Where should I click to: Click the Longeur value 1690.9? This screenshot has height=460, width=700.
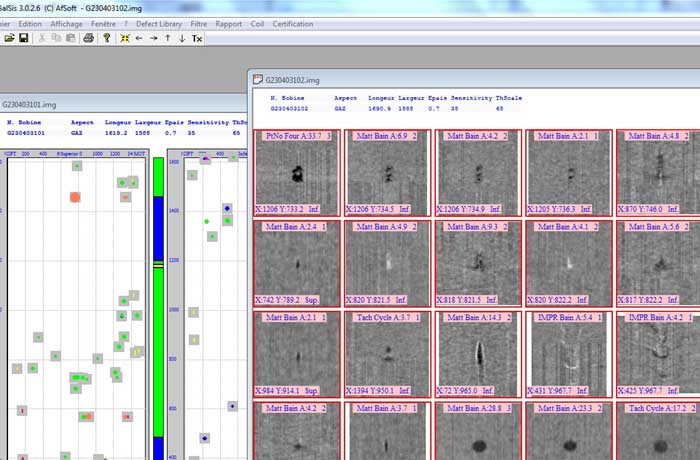(379, 109)
